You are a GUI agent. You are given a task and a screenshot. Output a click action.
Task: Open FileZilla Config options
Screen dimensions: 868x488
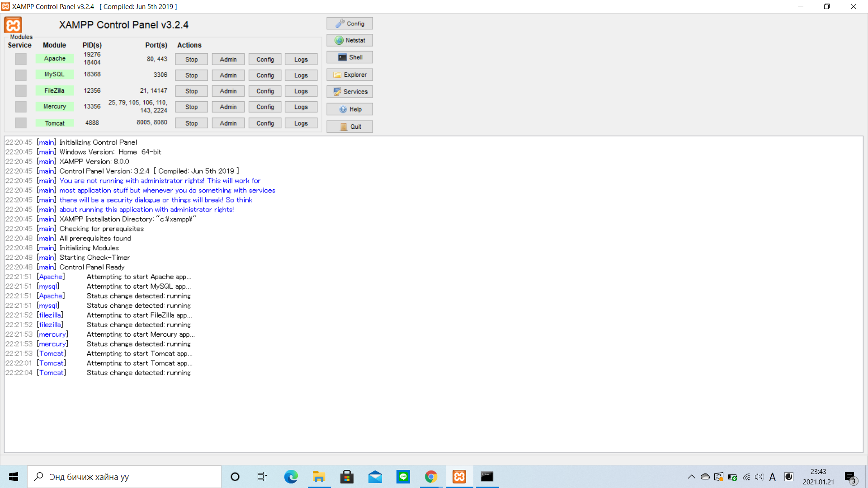[x=265, y=91]
